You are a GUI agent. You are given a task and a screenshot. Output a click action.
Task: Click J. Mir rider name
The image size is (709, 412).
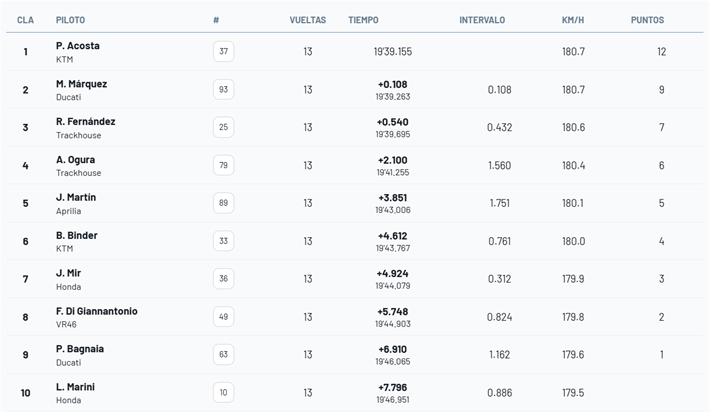click(69, 273)
